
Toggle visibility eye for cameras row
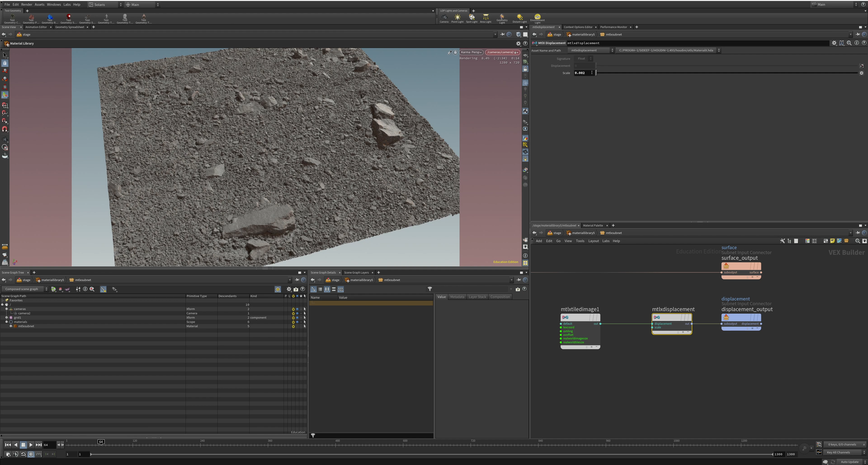pyautogui.click(x=297, y=309)
